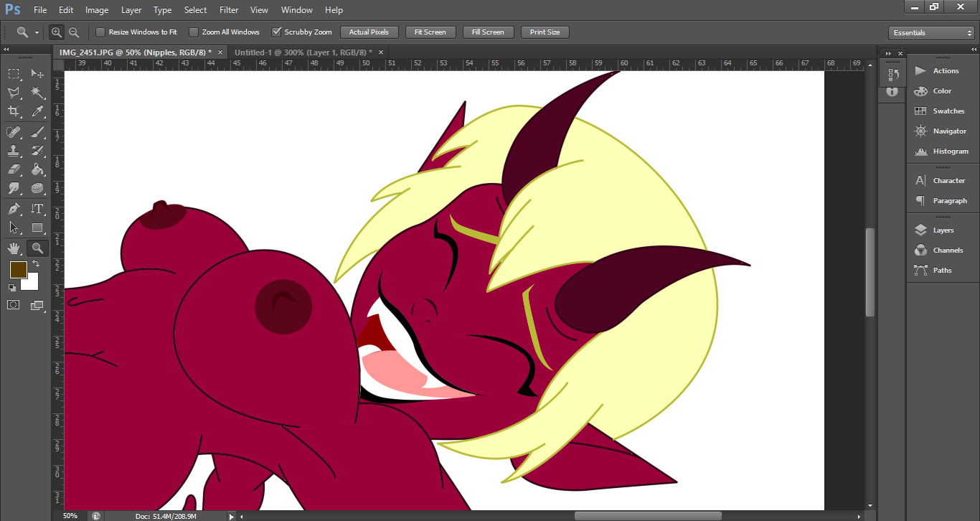Image resolution: width=980 pixels, height=521 pixels.
Task: Click the Print Size button
Action: pyautogui.click(x=545, y=32)
